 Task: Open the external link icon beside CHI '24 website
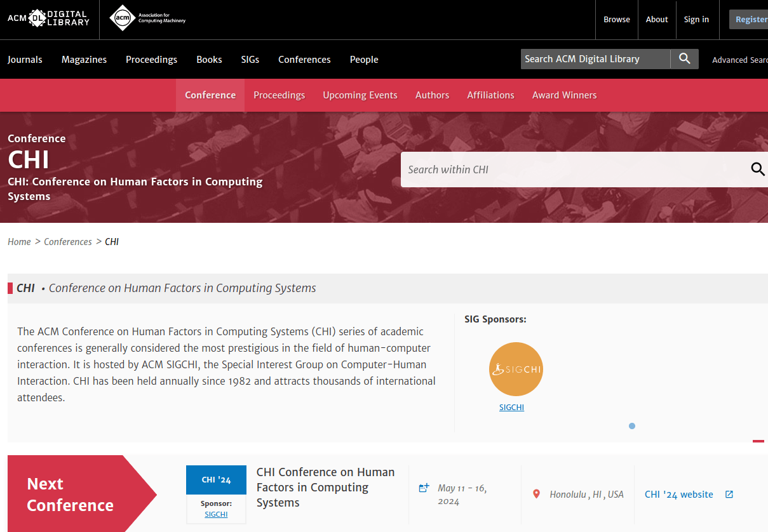[x=729, y=494]
